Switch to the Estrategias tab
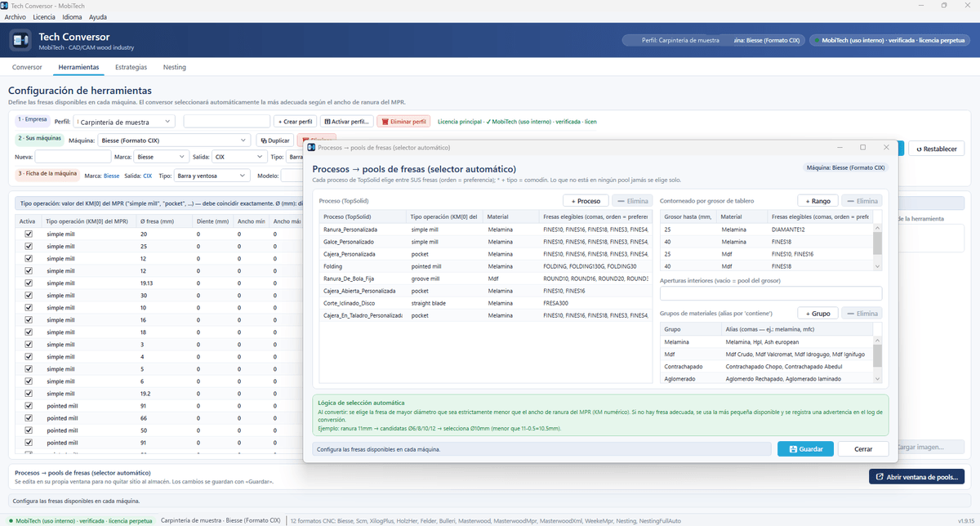 coord(131,67)
